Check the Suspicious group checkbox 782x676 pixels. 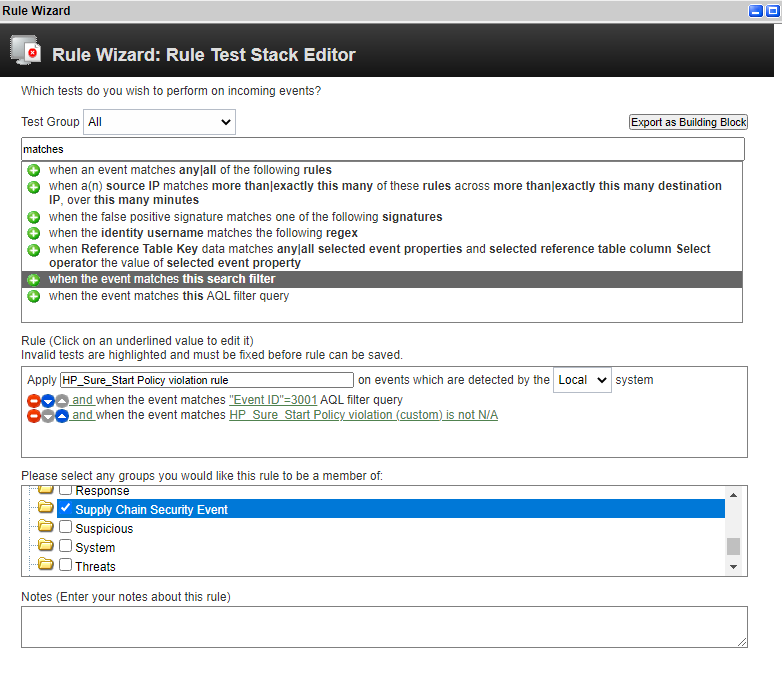pyautogui.click(x=65, y=527)
